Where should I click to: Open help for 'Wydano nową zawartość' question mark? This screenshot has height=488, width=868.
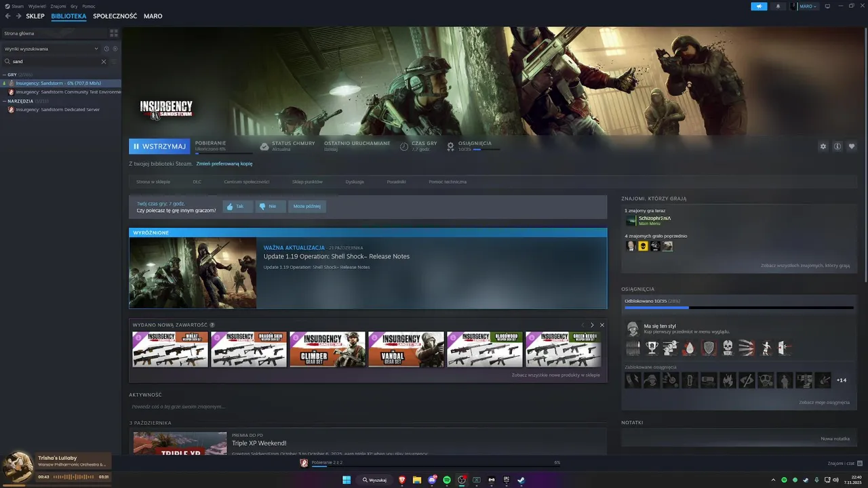pos(212,325)
